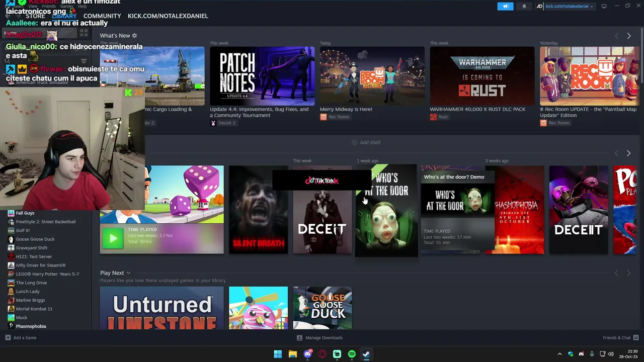Open the KICK.COM/NOTALEXDANIEL profile tab
The height and width of the screenshot is (362, 644).
coord(168,16)
